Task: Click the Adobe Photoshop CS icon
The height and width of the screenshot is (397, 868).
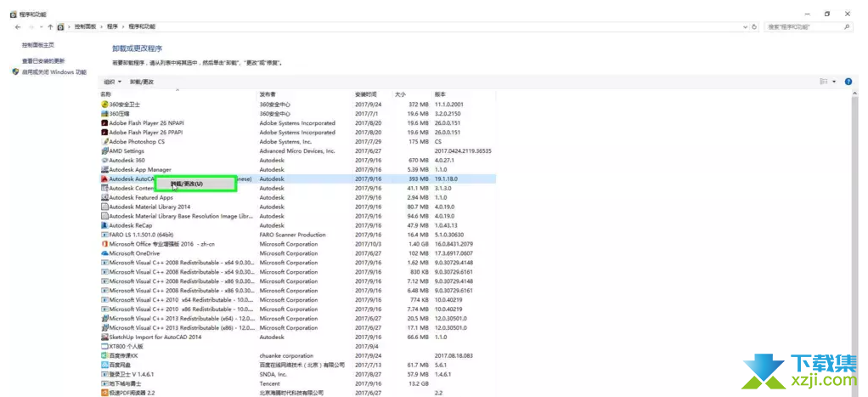Action: coord(104,141)
